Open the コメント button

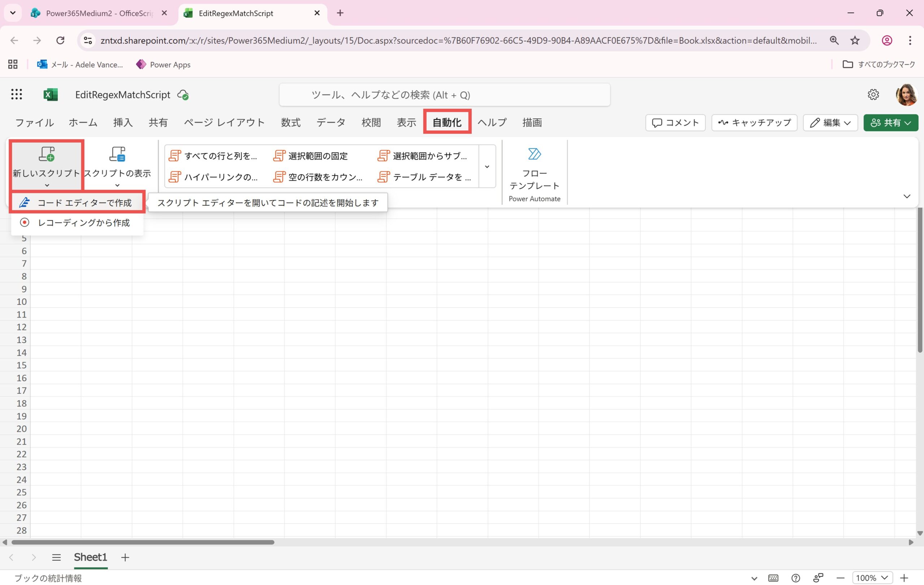675,123
